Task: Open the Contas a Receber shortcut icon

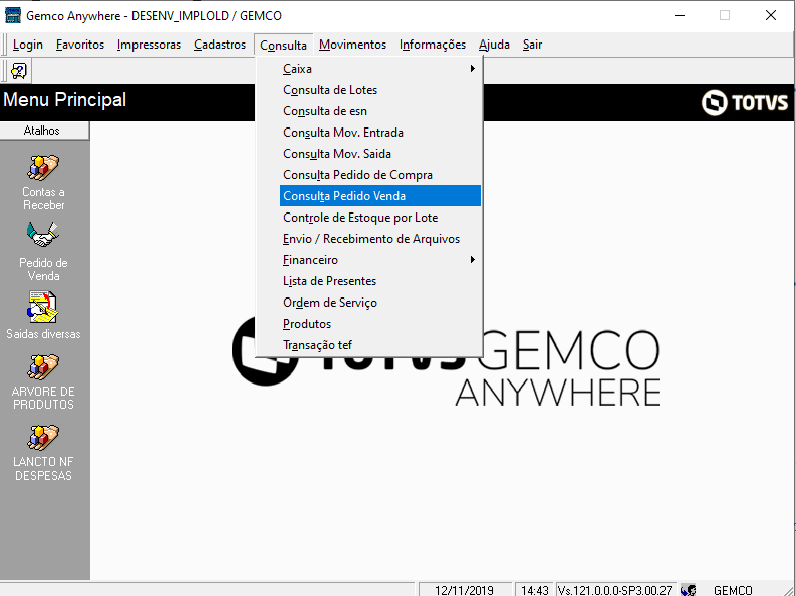Action: [x=43, y=168]
